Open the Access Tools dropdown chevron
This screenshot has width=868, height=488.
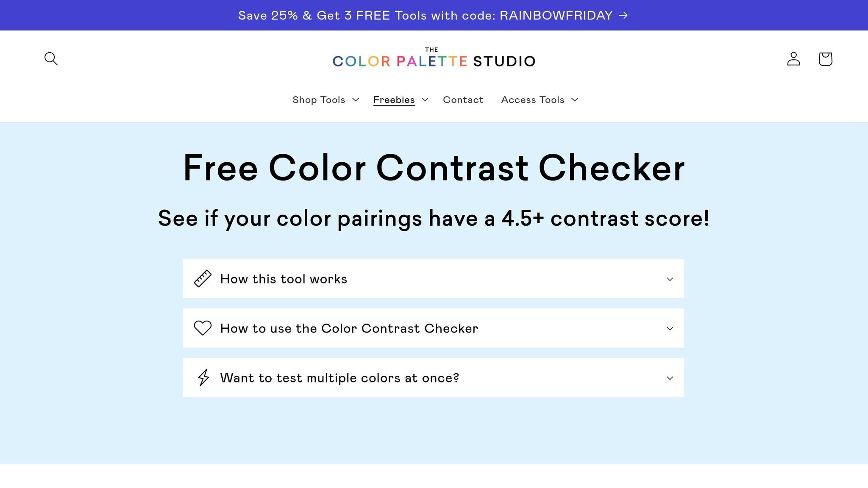click(x=575, y=100)
